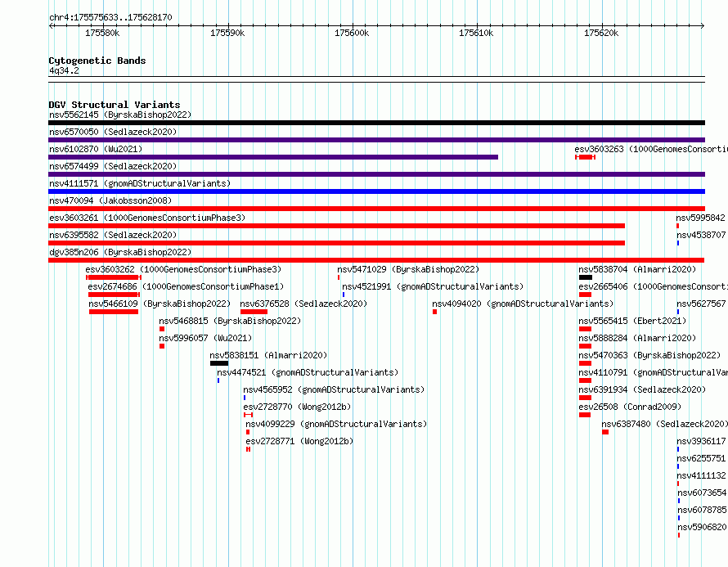Image resolution: width=728 pixels, height=567 pixels.
Task: Click esv2728771 (Wong2012b) label
Action: pyautogui.click(x=299, y=441)
